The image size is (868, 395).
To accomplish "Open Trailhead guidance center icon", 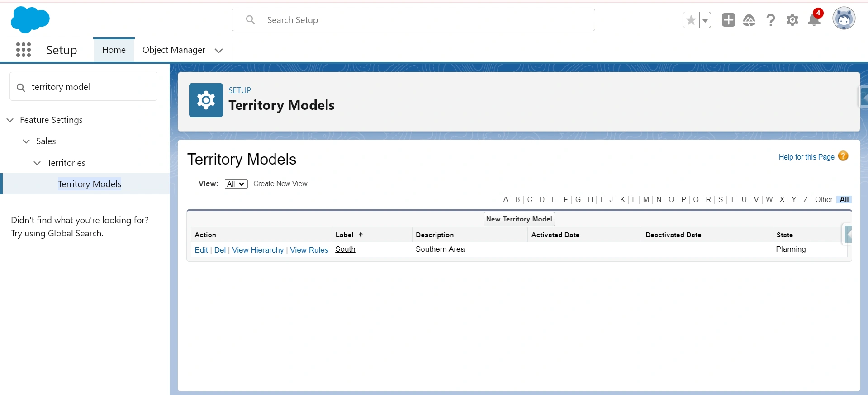I will [749, 20].
